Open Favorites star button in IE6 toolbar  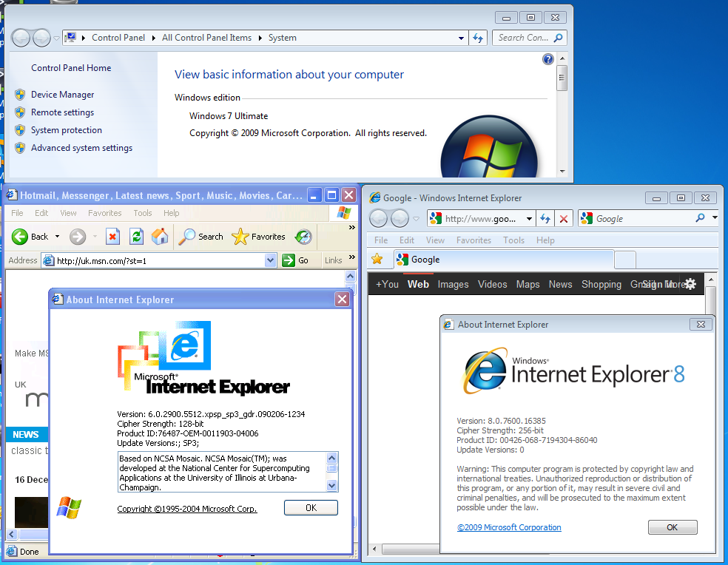(259, 237)
